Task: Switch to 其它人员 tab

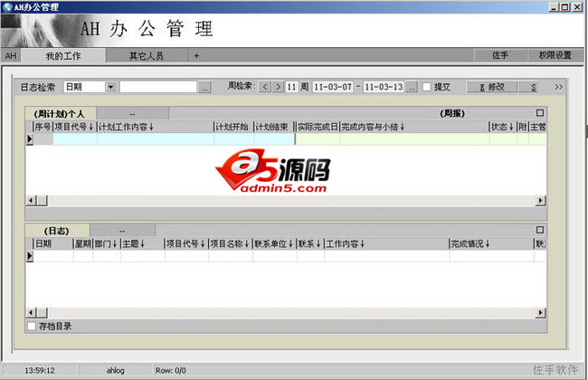Action: tap(147, 56)
